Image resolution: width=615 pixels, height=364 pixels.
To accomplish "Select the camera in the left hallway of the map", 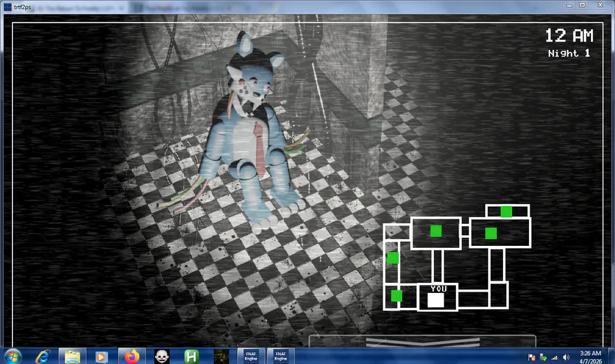I will tap(393, 258).
